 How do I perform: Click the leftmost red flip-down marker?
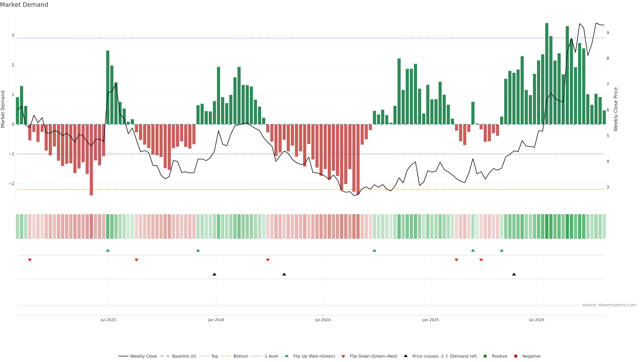tap(30, 260)
